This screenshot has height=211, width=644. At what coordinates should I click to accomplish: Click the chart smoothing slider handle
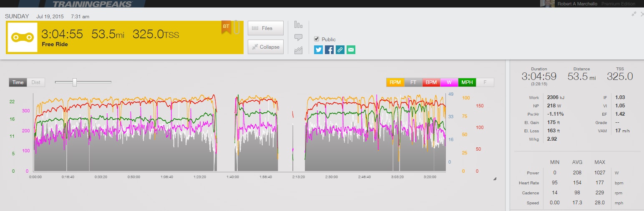pos(75,82)
